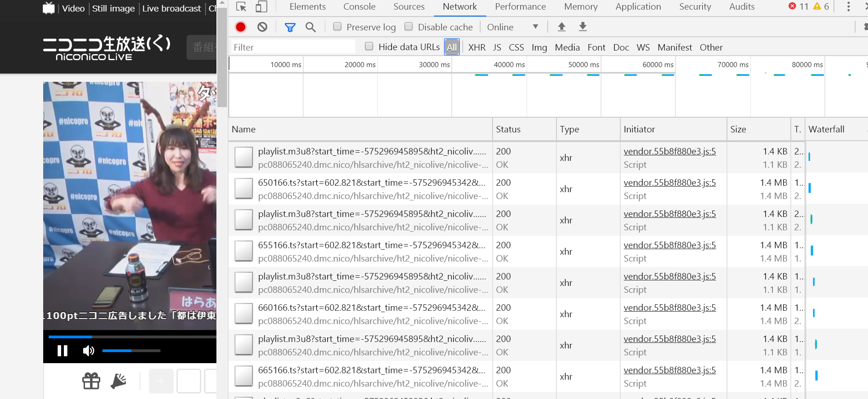Filter requests by Font

[596, 47]
